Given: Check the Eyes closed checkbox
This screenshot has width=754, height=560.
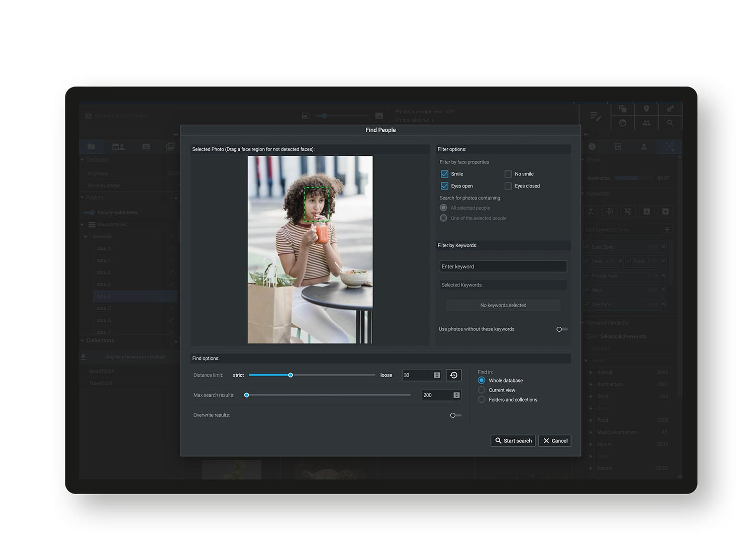Looking at the screenshot, I should [508, 186].
